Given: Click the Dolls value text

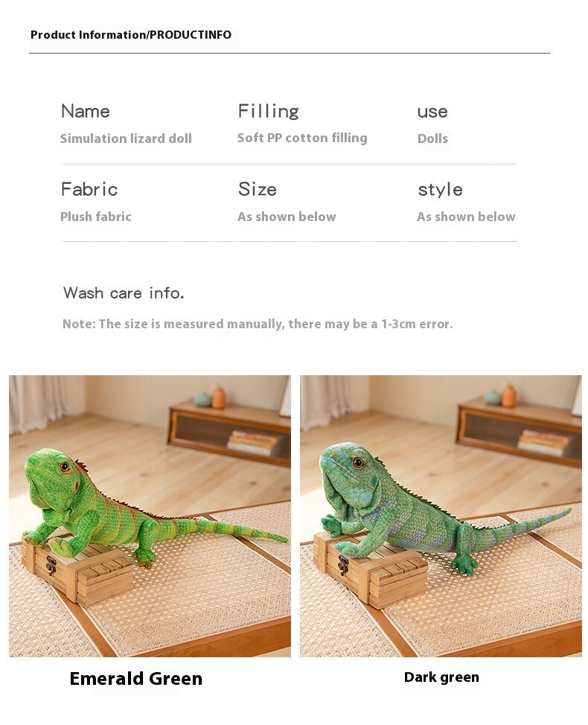Looking at the screenshot, I should [x=432, y=138].
